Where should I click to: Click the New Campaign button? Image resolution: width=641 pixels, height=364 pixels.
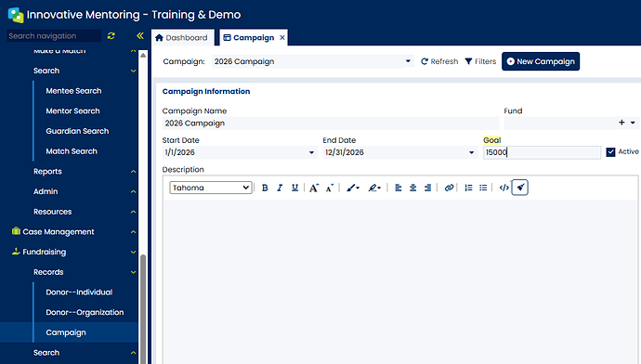pyautogui.click(x=541, y=61)
